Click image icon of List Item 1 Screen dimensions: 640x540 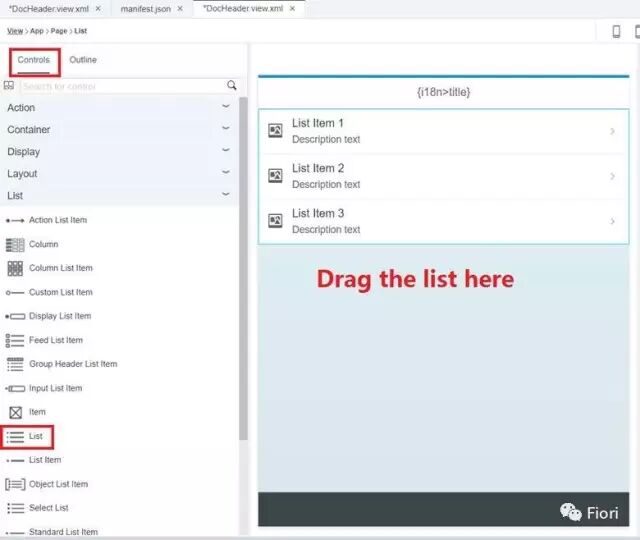point(275,131)
